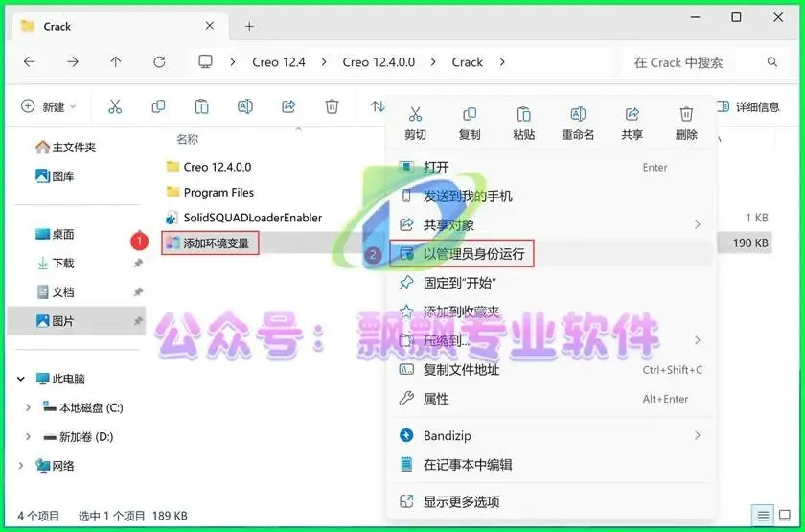The height and width of the screenshot is (532, 805).
Task: Open chevron between Creo 12.4 and Creo 12.4.0.0
Action: coord(324,62)
